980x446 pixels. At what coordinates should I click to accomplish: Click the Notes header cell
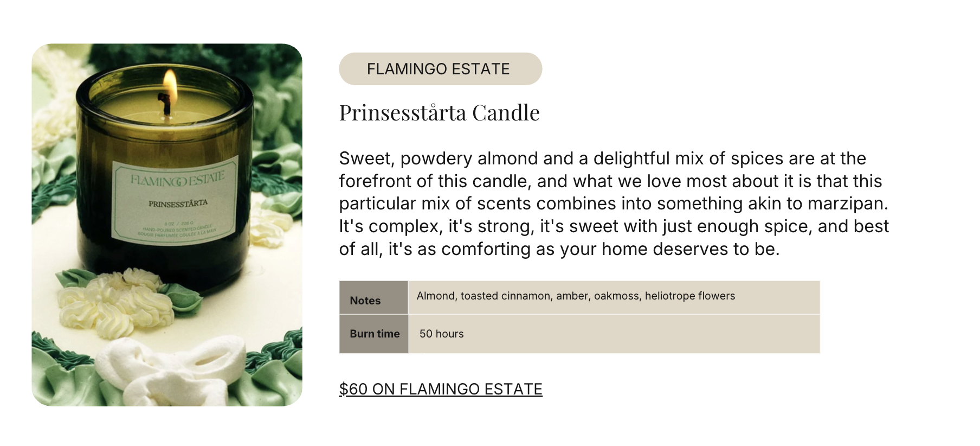373,297
